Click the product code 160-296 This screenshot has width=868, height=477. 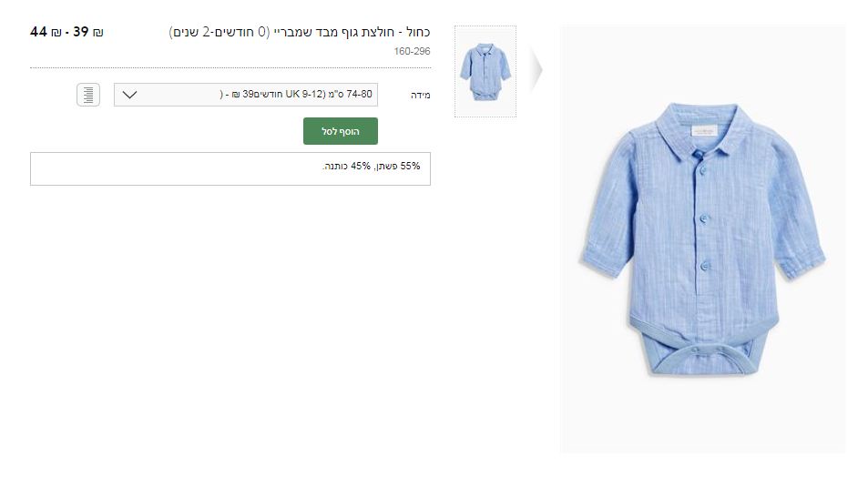[x=412, y=51]
